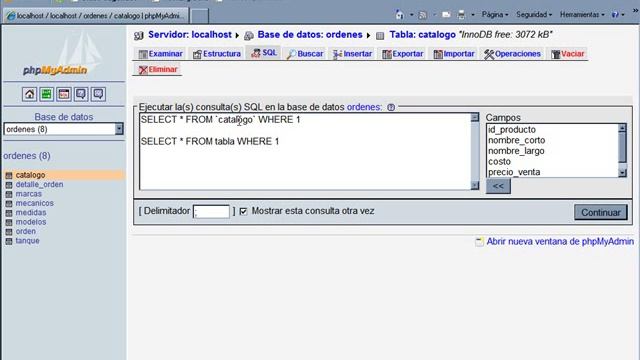Viewport: 640px width, 360px height.
Task: Select costo in Campos list
Action: point(499,162)
